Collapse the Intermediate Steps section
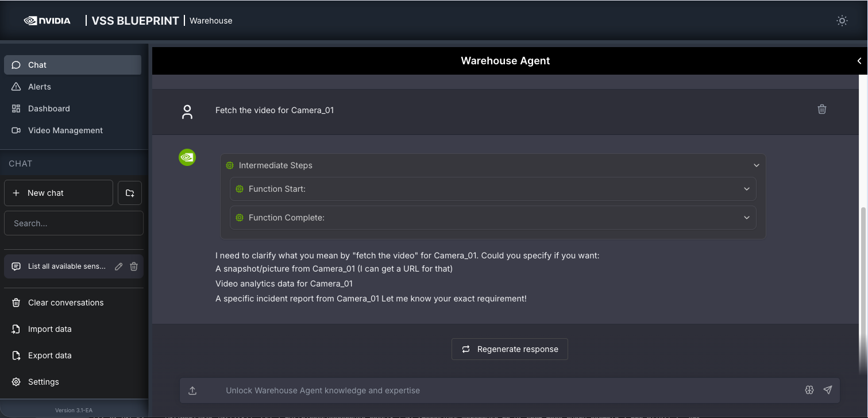 tap(756, 165)
